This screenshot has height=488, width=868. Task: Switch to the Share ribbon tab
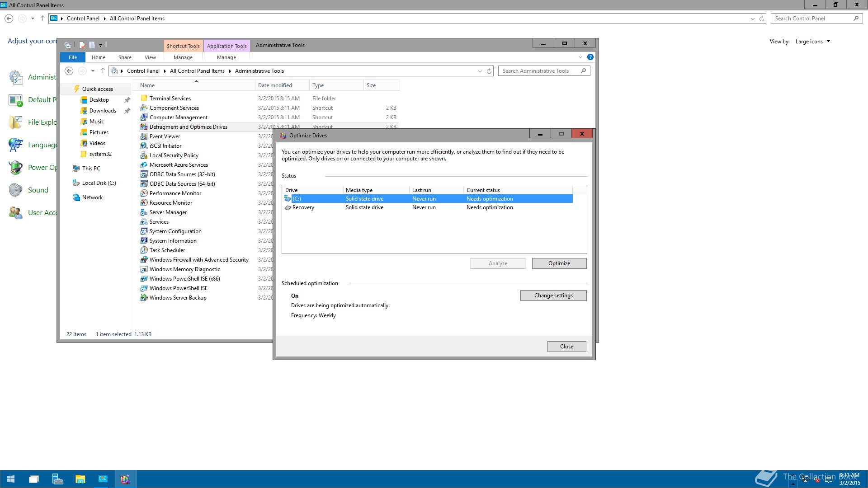pyautogui.click(x=125, y=57)
